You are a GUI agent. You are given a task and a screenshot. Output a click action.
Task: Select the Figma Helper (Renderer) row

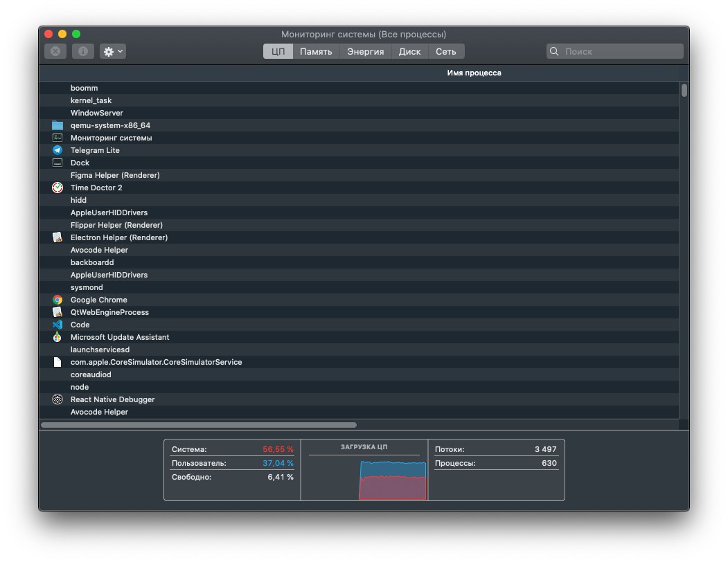(x=359, y=175)
